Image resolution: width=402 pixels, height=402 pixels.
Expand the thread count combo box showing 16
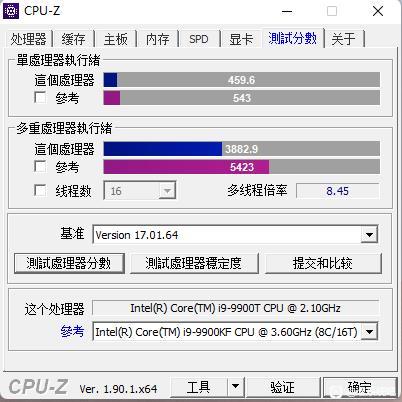pyautogui.click(x=140, y=191)
